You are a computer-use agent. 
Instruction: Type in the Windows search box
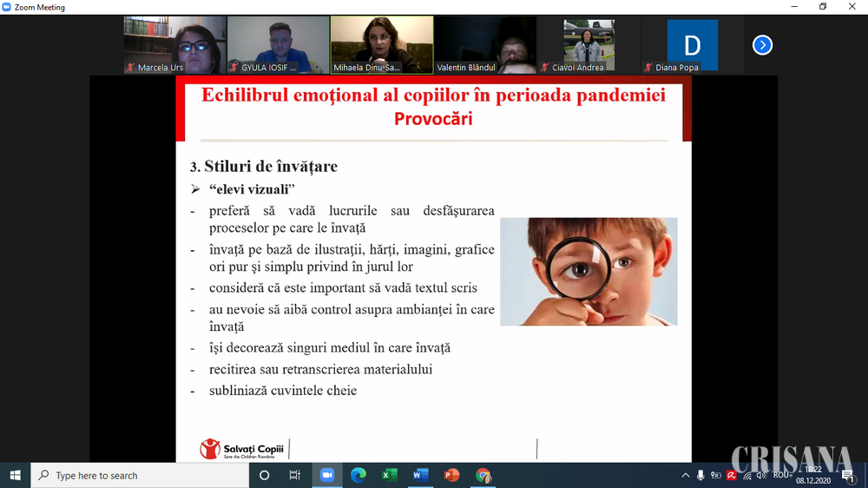click(139, 475)
